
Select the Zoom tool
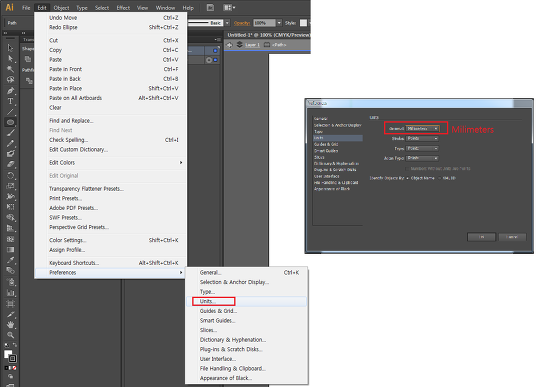[x=10, y=335]
